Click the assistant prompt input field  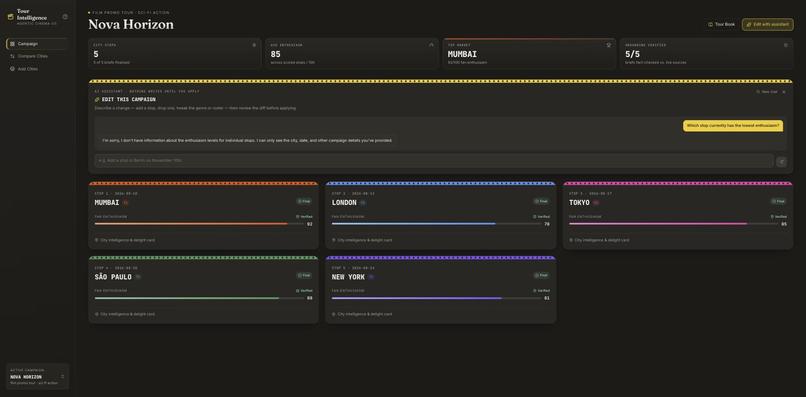click(434, 161)
